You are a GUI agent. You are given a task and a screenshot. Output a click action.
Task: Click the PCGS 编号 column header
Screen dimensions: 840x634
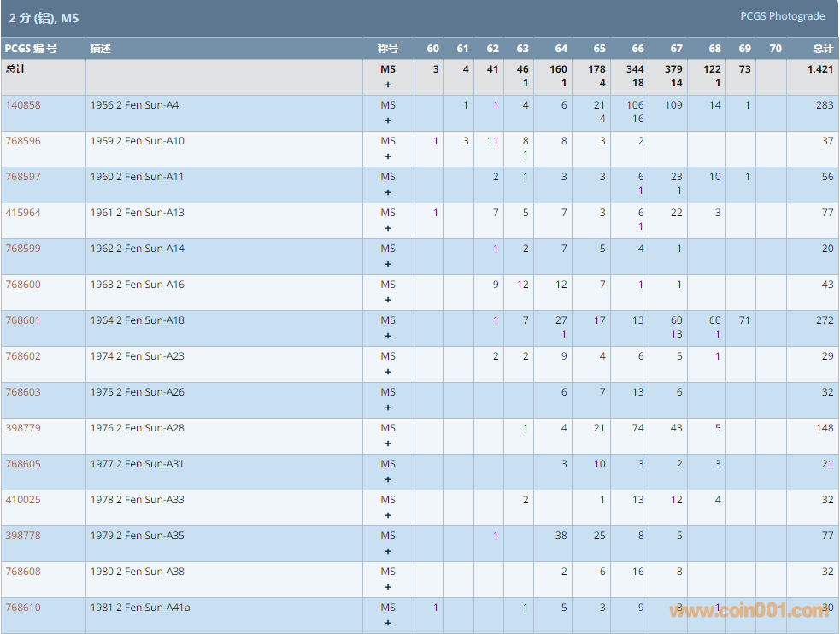(x=31, y=49)
